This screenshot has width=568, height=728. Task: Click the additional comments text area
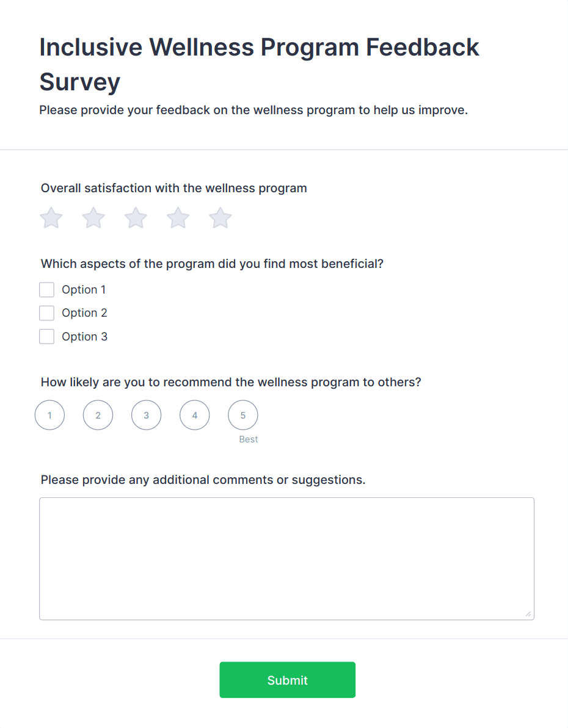pos(286,558)
